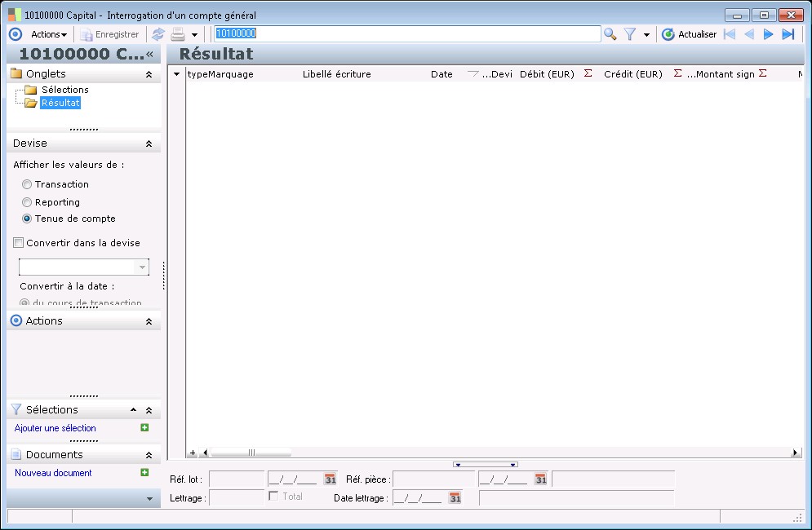Open the grid column menu triangle
Viewport: 812px width, 530px height.
(x=176, y=74)
